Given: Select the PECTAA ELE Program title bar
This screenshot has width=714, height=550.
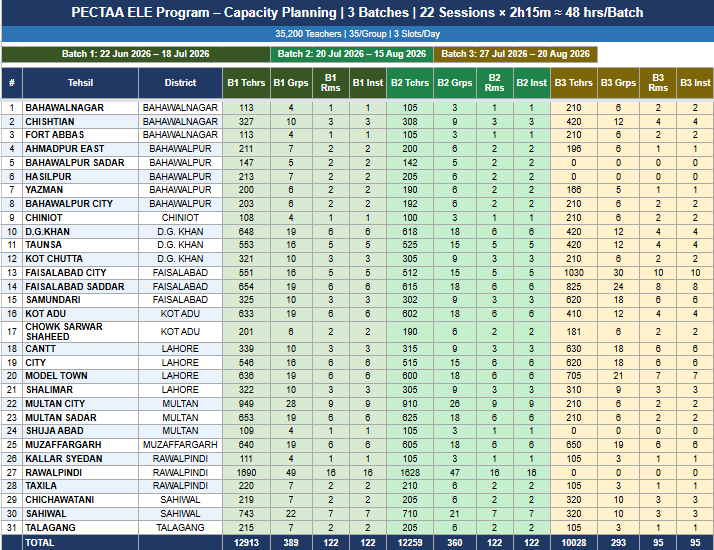Looking at the screenshot, I should point(357,13).
